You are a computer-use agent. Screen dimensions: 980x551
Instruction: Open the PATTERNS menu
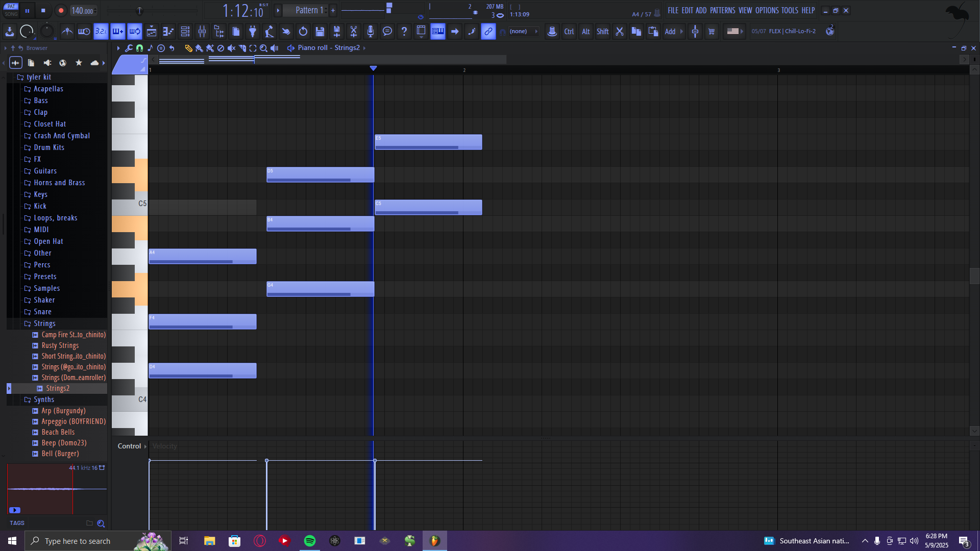[x=722, y=10]
